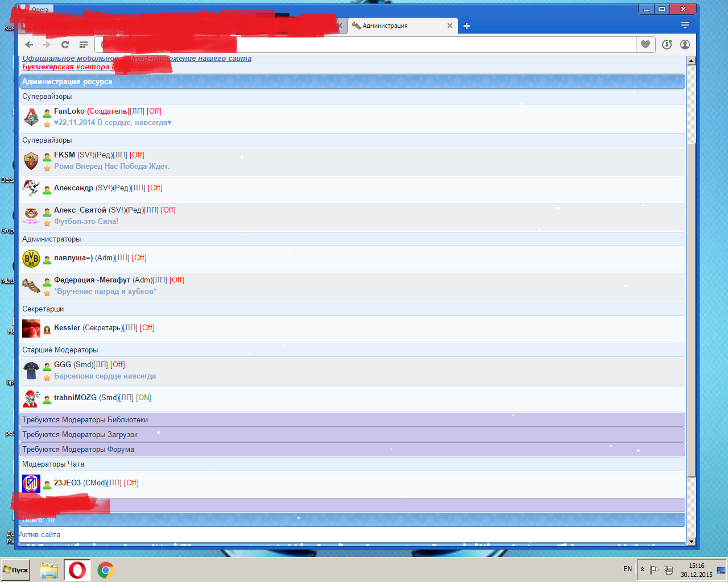Open Kessler's profile link
Image resolution: width=728 pixels, height=582 pixels.
tap(67, 328)
